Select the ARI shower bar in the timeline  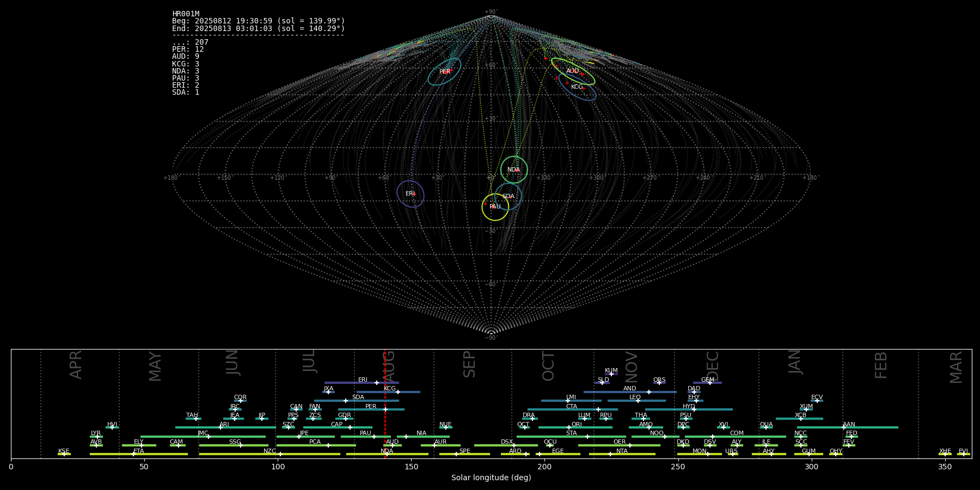[x=225, y=427]
